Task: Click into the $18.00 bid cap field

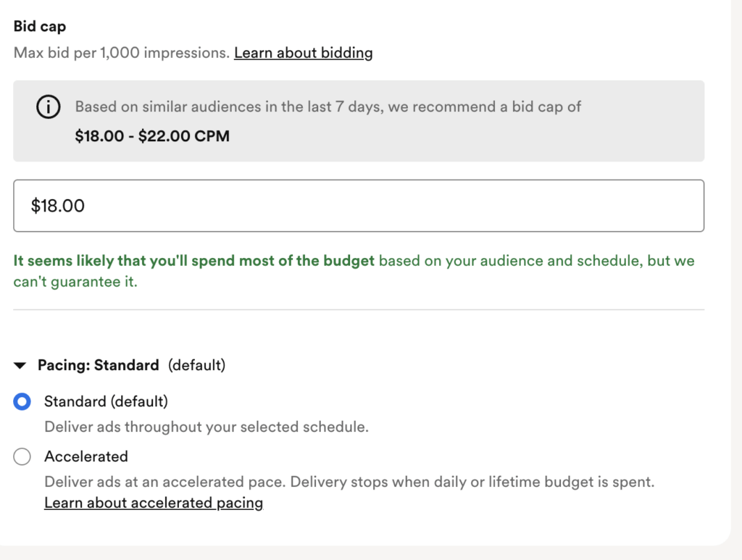Action: click(x=359, y=206)
